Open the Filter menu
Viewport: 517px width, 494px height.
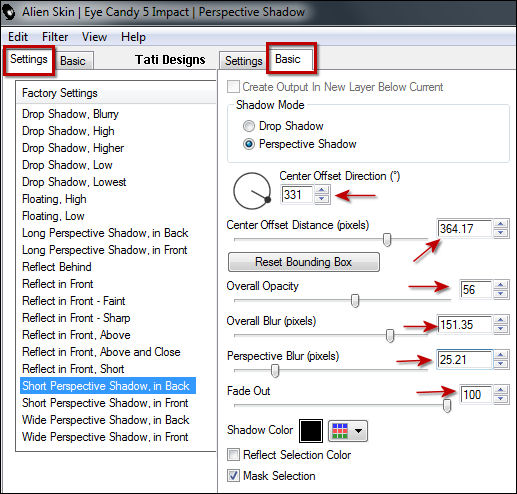pos(55,37)
